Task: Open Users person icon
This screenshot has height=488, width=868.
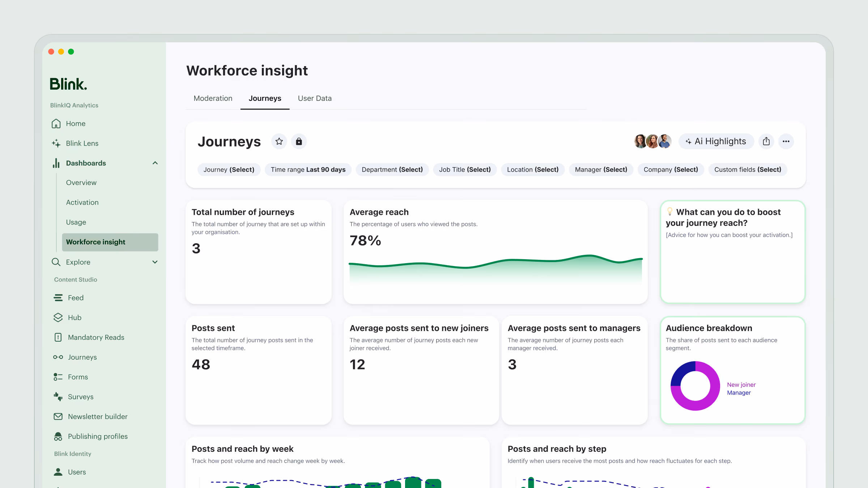Action: (58, 472)
